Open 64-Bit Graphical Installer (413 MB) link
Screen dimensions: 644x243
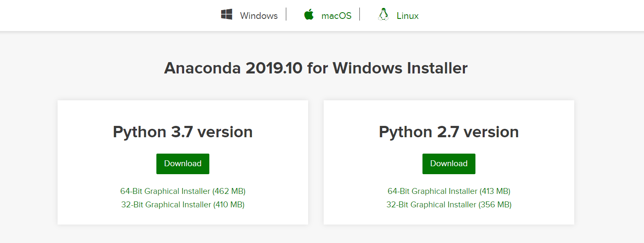click(449, 191)
